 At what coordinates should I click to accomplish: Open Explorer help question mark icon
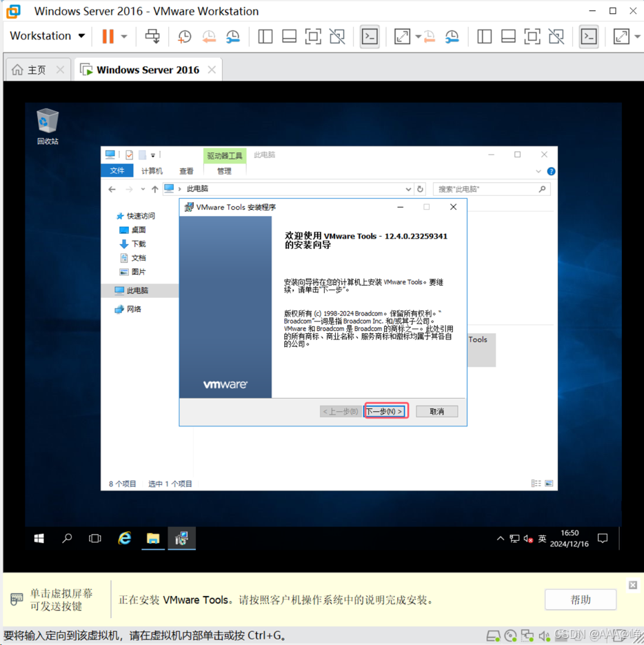point(551,171)
